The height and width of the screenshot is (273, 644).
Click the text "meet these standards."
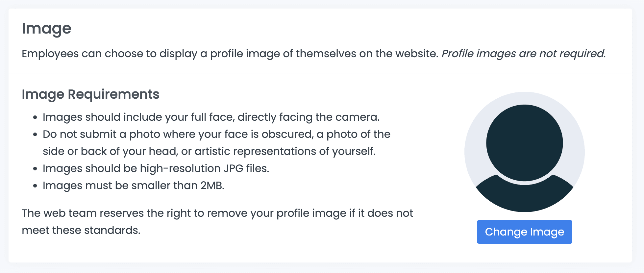(81, 230)
